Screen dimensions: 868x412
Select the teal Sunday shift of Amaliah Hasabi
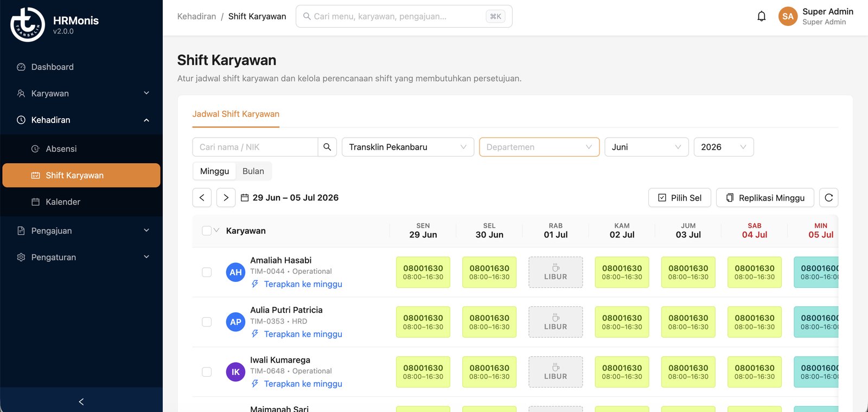pyautogui.click(x=816, y=272)
